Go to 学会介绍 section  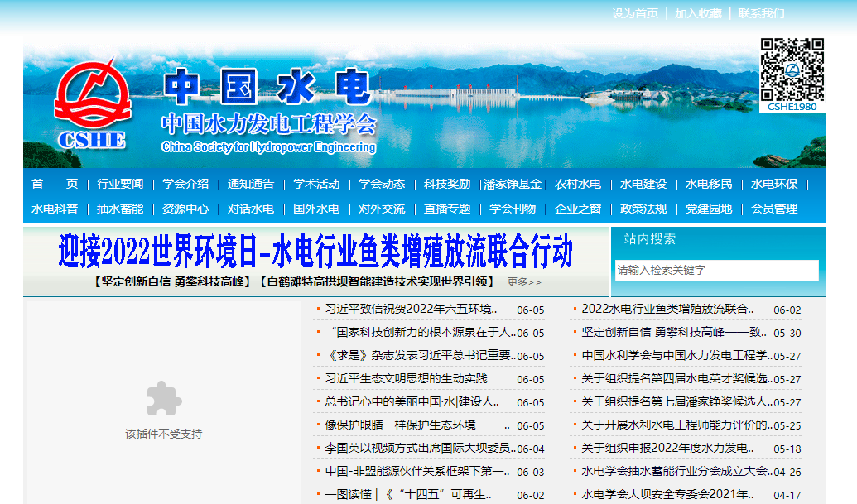(x=185, y=184)
